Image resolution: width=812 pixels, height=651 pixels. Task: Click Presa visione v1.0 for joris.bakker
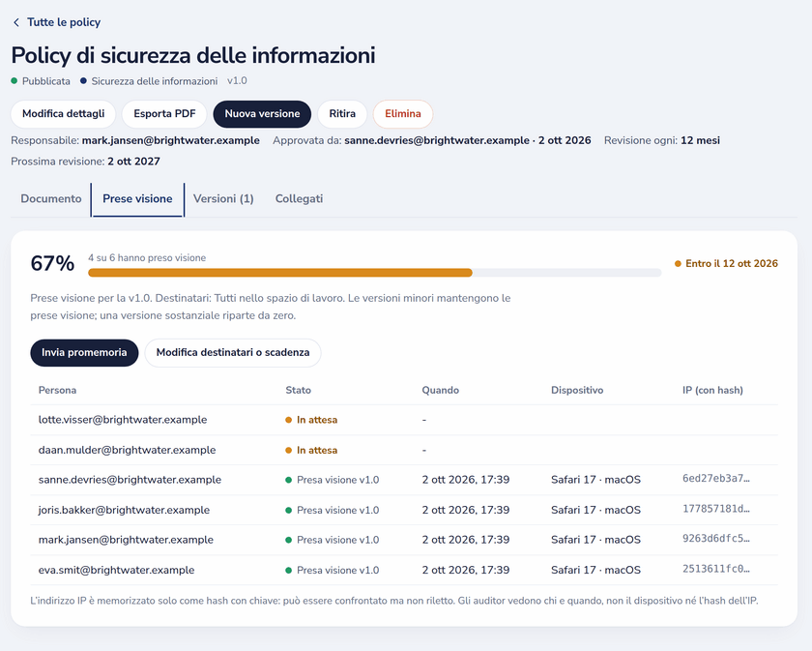click(x=333, y=510)
